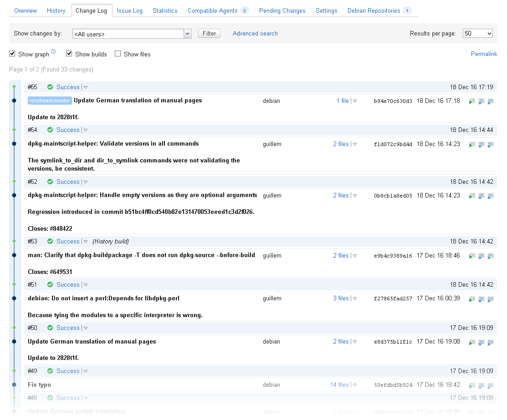Click graph node of commit f1d072c9bd4d
This screenshot has height=420, width=507.
14,144
